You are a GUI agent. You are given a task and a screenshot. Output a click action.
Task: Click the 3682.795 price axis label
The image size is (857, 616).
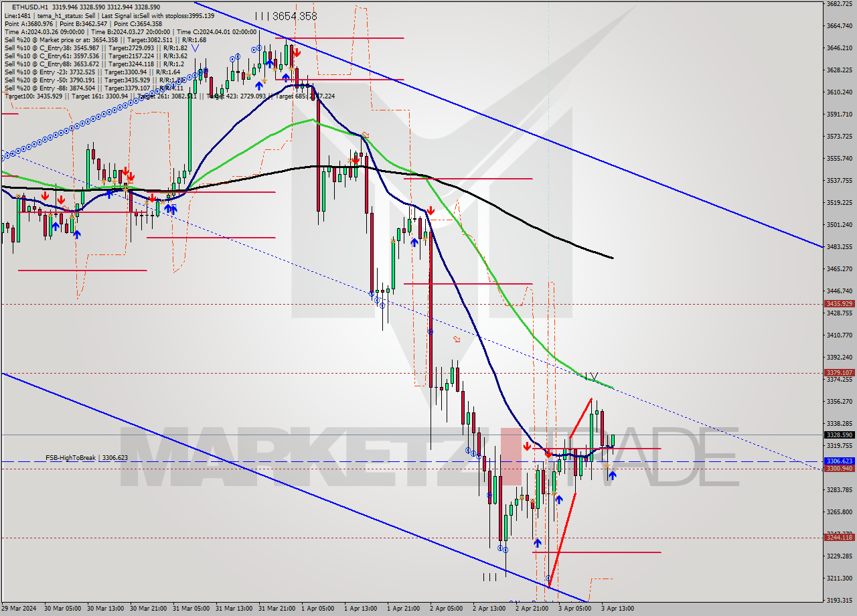(840, 4)
